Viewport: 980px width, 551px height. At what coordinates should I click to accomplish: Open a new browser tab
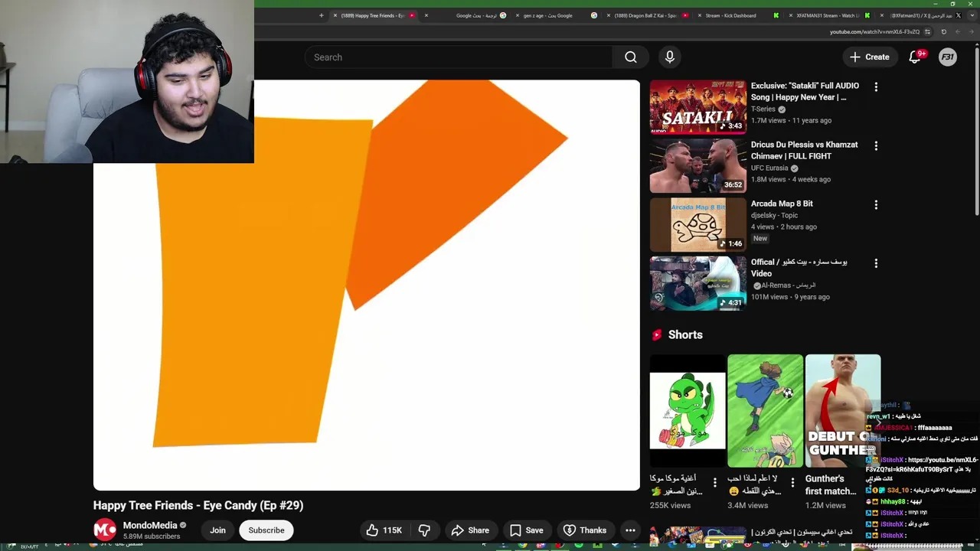click(322, 15)
